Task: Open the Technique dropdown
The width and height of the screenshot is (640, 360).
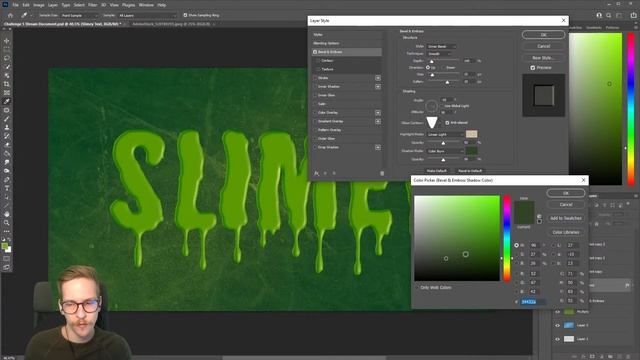Action: point(439,54)
